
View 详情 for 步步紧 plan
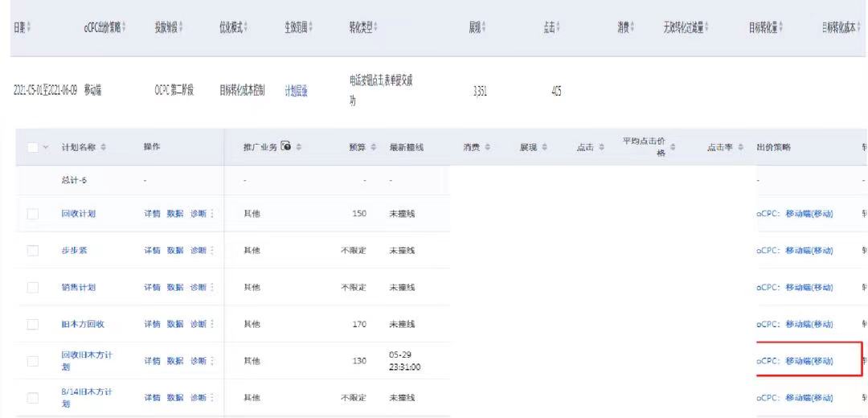click(x=152, y=250)
